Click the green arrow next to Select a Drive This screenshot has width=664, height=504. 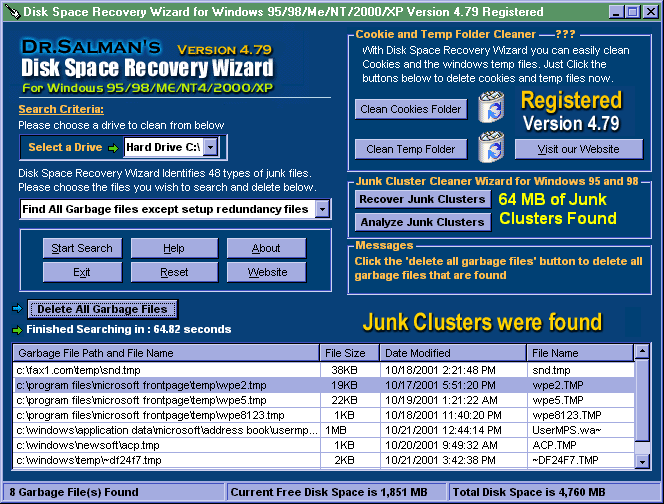click(x=113, y=148)
